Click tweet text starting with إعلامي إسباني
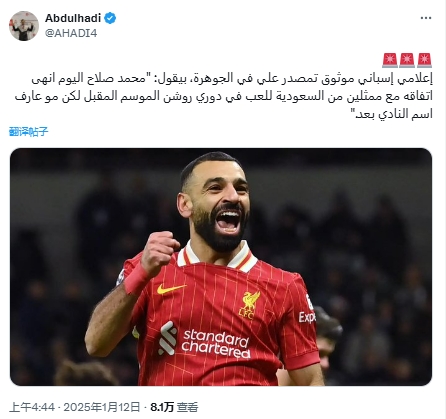Screen dimensions: 446x419 tap(224, 96)
